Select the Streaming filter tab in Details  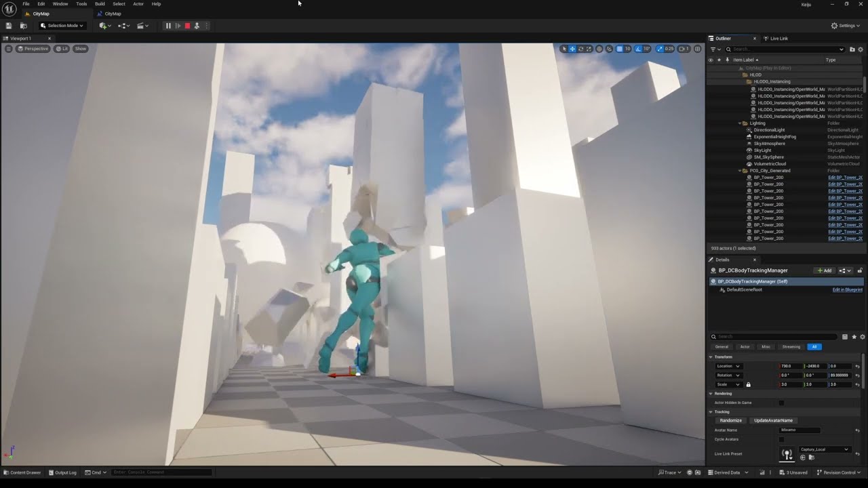[x=791, y=346]
